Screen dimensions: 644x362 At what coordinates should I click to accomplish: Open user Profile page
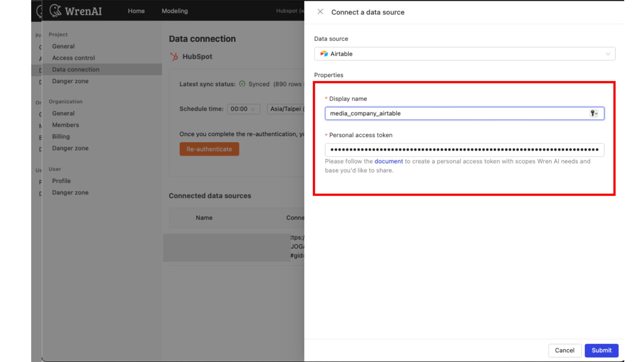(61, 181)
